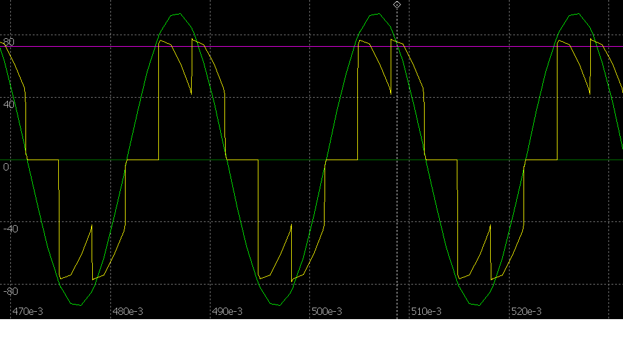Click the -40 label on the vertical axis
This screenshot has width=623, height=364.
pyautogui.click(x=10, y=229)
